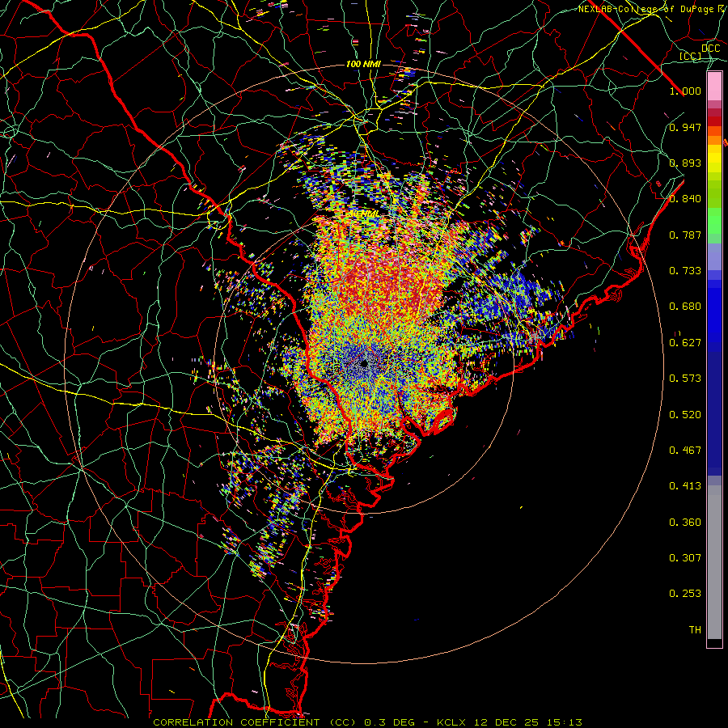Select the 0.680 scale value
The height and width of the screenshot is (728, 728).
(x=685, y=307)
